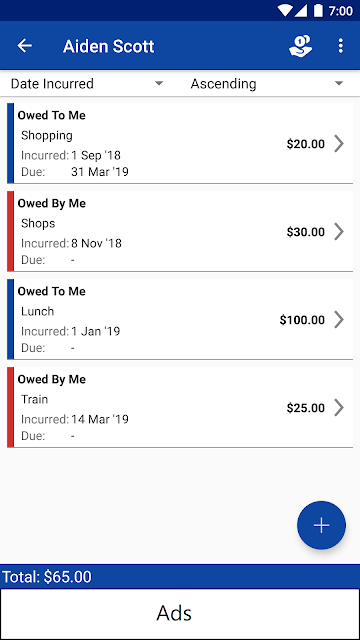Select the Shopping $20.00 entry
Image resolution: width=360 pixels, height=640 pixels.
coord(180,143)
